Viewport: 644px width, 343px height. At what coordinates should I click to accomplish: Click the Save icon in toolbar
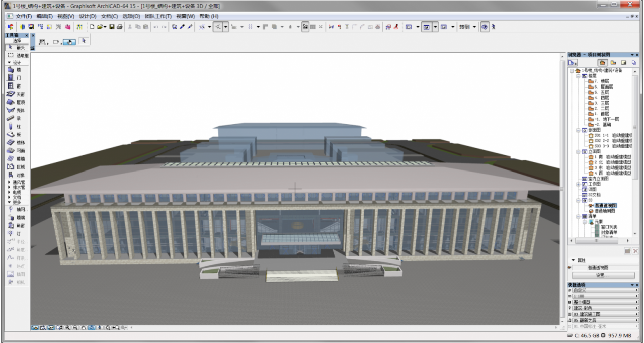112,27
